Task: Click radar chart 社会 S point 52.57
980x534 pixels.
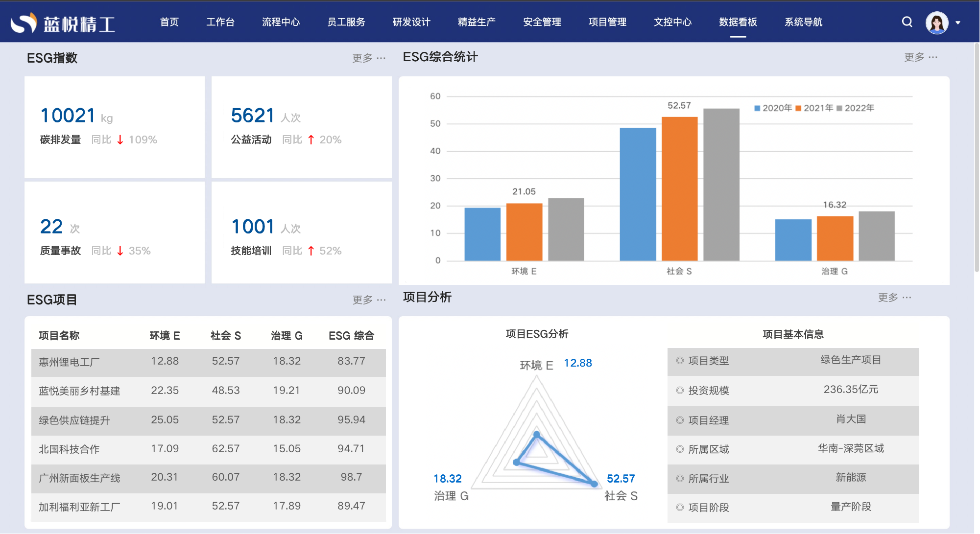Action: [x=594, y=484]
